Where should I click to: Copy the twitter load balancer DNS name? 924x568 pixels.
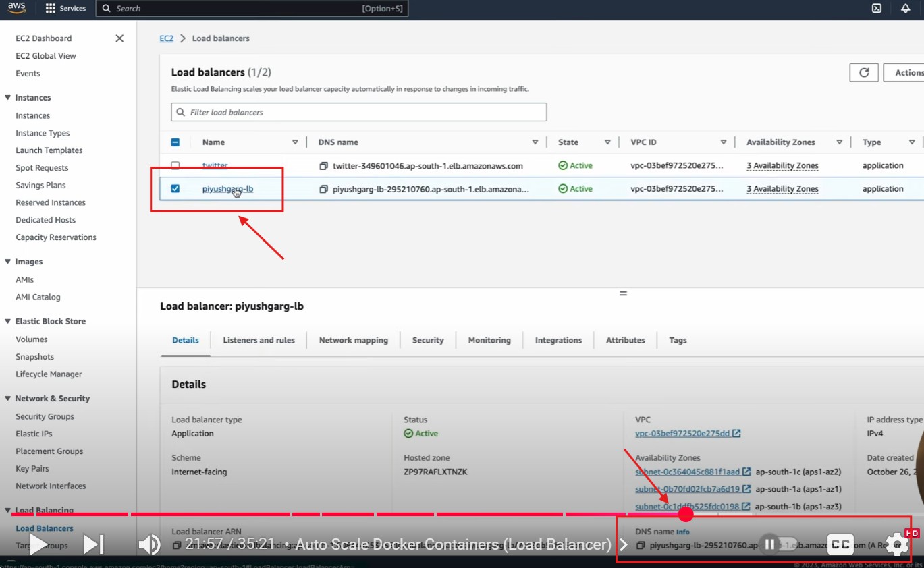(x=324, y=166)
